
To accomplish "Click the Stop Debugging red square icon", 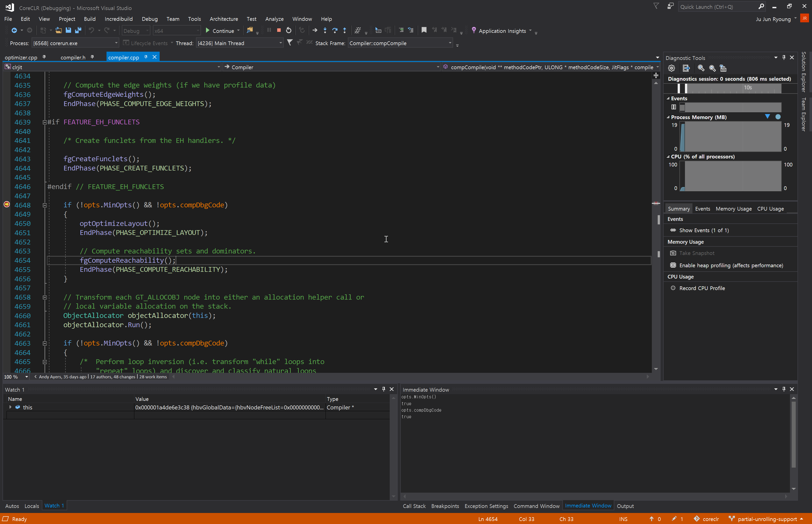I will (x=279, y=31).
